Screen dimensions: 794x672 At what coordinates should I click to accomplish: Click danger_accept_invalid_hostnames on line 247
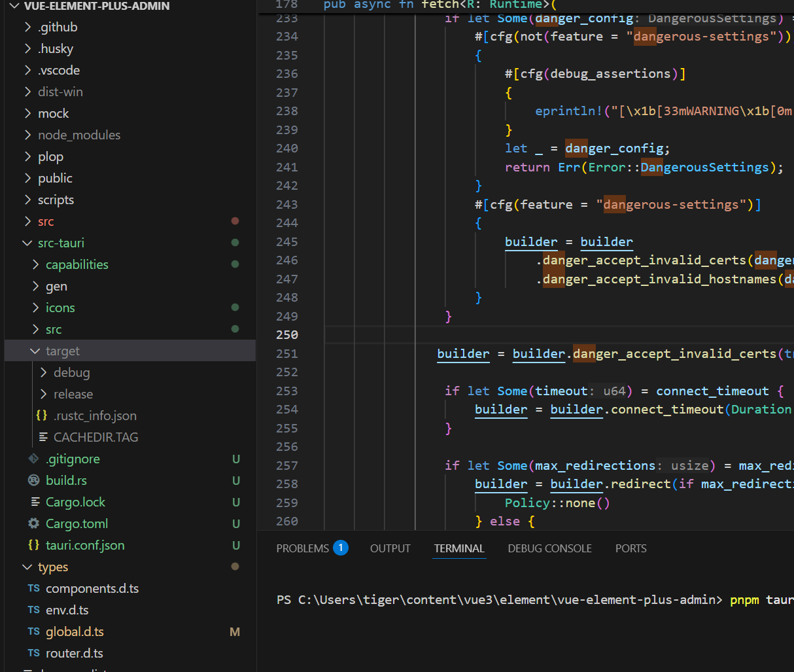point(659,279)
